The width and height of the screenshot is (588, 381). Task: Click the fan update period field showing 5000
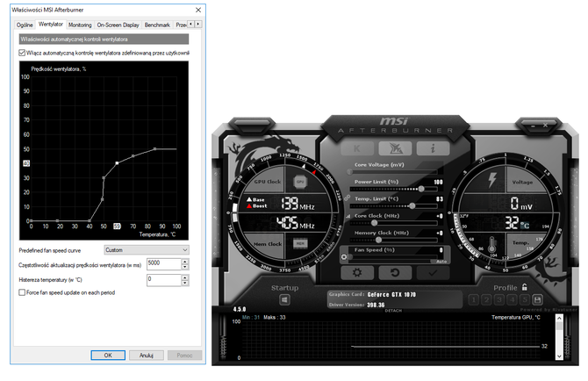(x=164, y=264)
